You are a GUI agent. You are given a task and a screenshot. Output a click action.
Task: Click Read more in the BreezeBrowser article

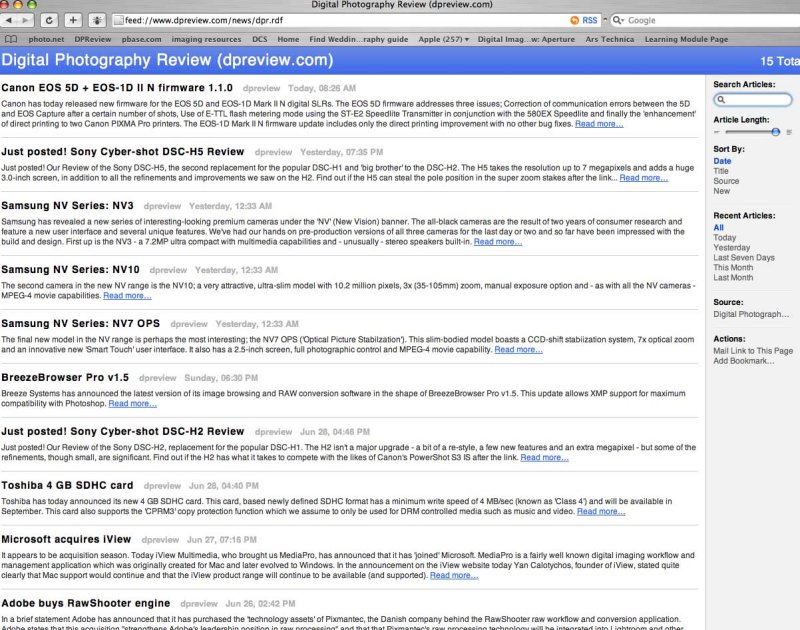pyautogui.click(x=133, y=404)
